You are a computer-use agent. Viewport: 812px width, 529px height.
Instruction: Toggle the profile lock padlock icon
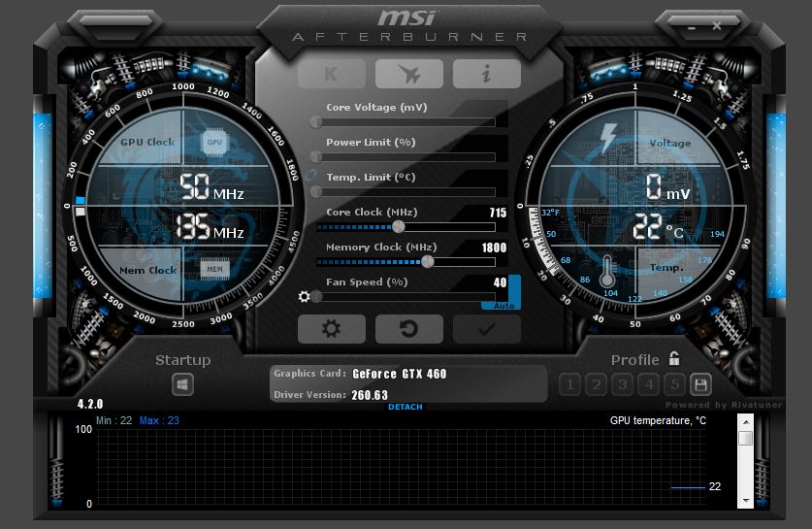click(673, 358)
